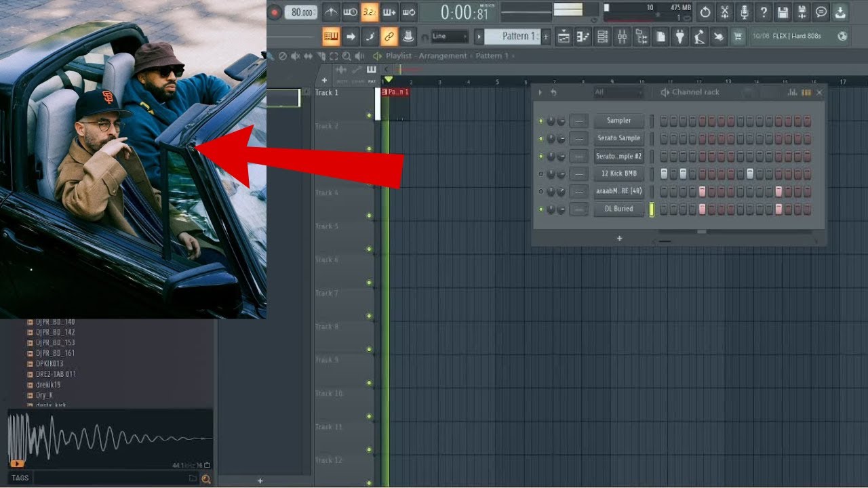Open the Playlist view icon

[x=564, y=37]
